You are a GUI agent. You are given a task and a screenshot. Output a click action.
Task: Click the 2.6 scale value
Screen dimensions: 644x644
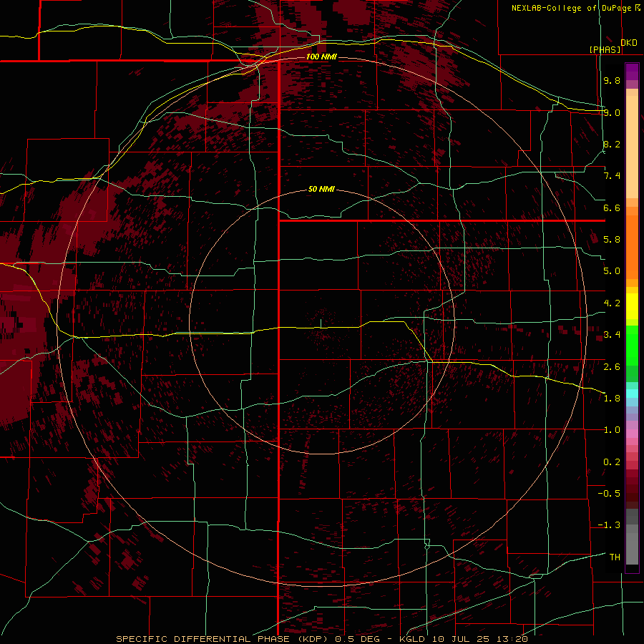(x=612, y=367)
